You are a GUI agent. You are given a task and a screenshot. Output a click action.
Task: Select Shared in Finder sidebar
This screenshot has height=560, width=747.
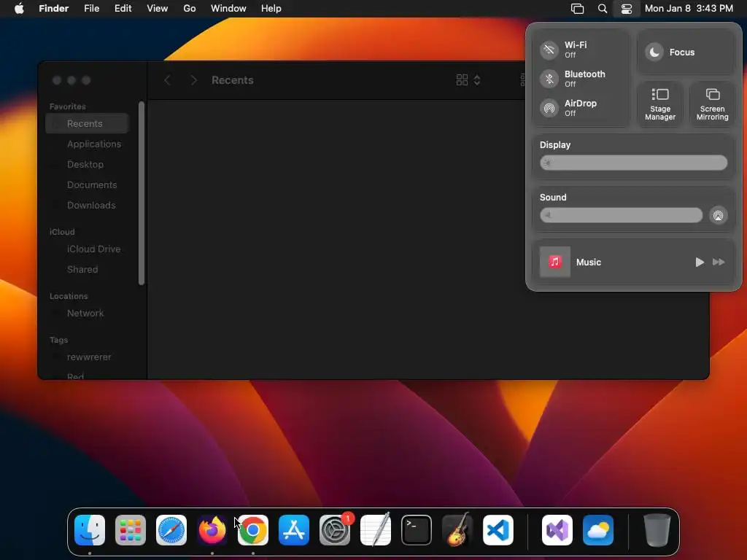click(x=87, y=270)
